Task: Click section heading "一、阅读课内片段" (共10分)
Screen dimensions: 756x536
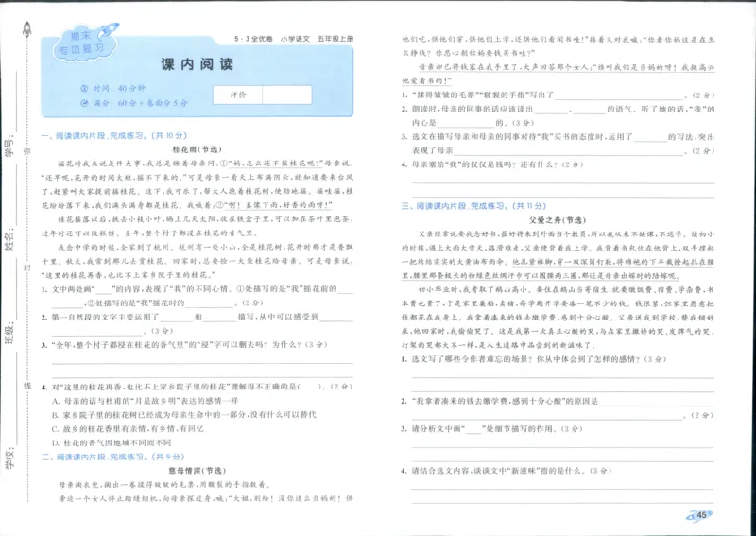Action: coord(113,136)
